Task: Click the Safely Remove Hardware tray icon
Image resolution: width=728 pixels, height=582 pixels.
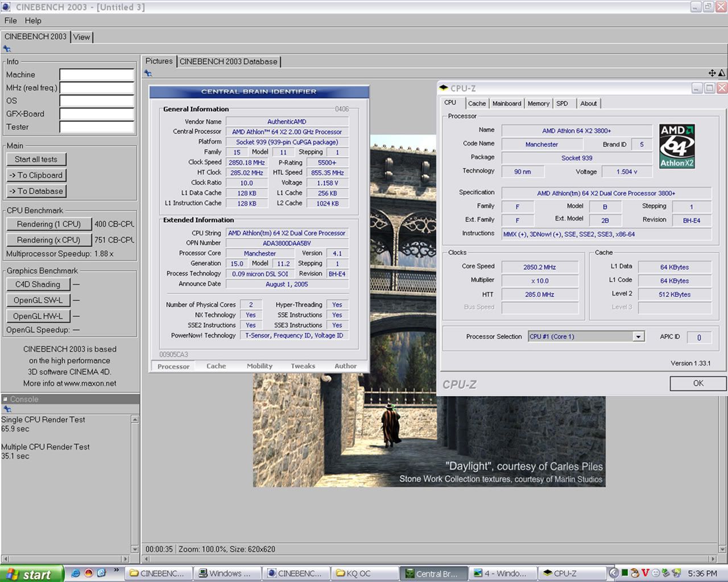Action: 665,573
